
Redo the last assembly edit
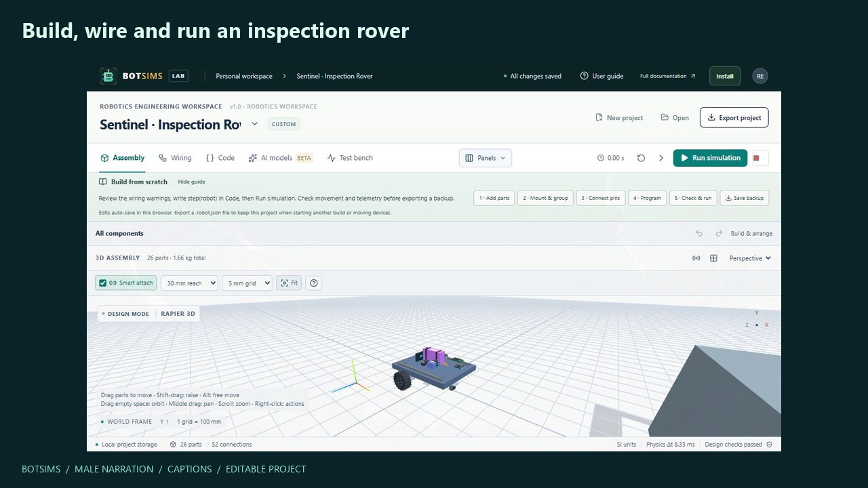point(719,233)
